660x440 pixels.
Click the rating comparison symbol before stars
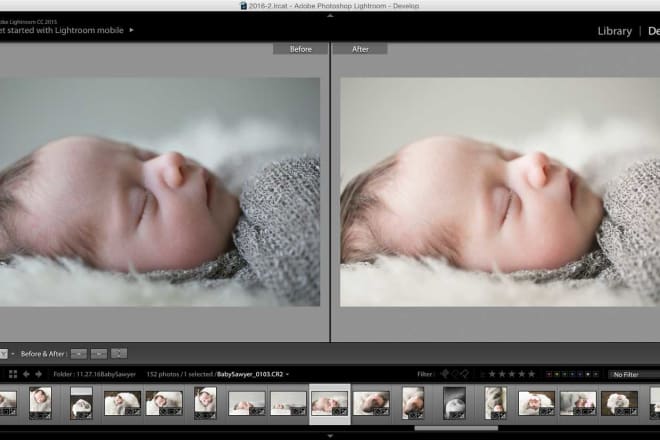[482, 374]
